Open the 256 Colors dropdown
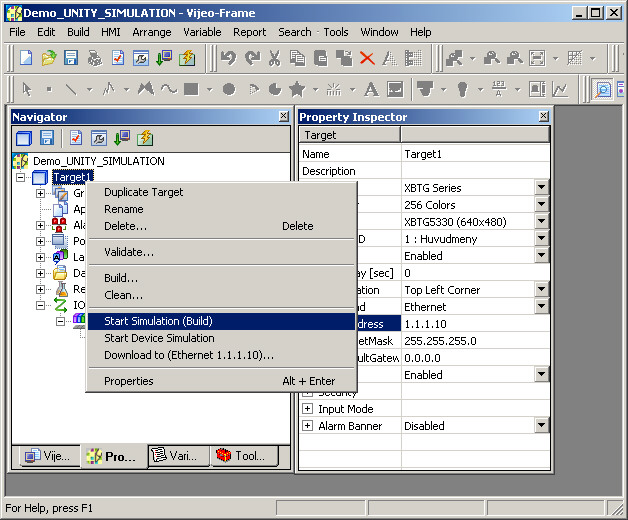This screenshot has width=628, height=520. (x=541, y=204)
